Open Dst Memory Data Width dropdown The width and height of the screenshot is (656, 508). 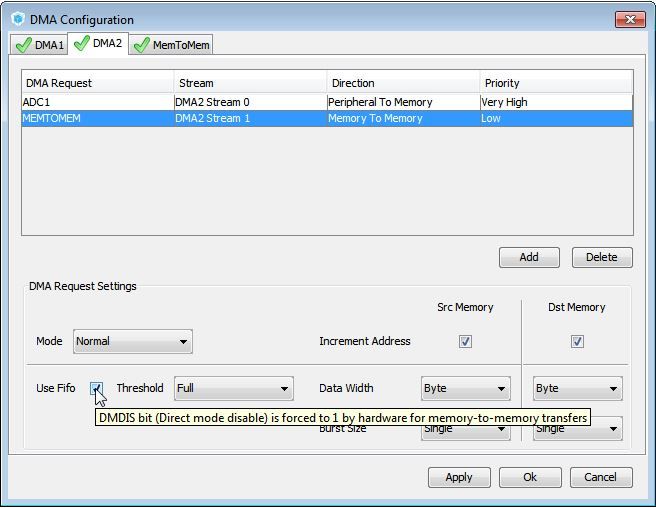point(578,388)
